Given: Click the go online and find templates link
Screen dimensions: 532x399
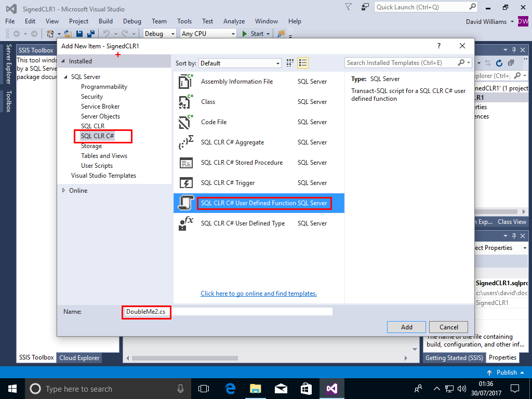Looking at the screenshot, I should coord(259,294).
